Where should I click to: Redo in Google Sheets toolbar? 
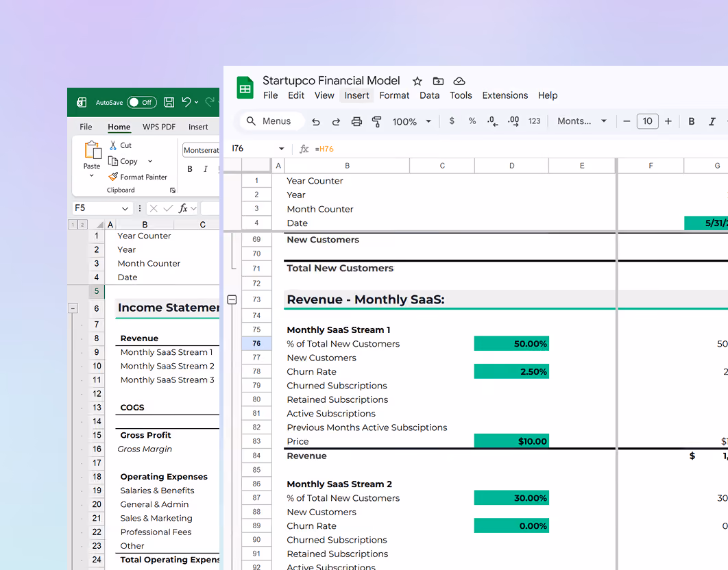pos(336,122)
